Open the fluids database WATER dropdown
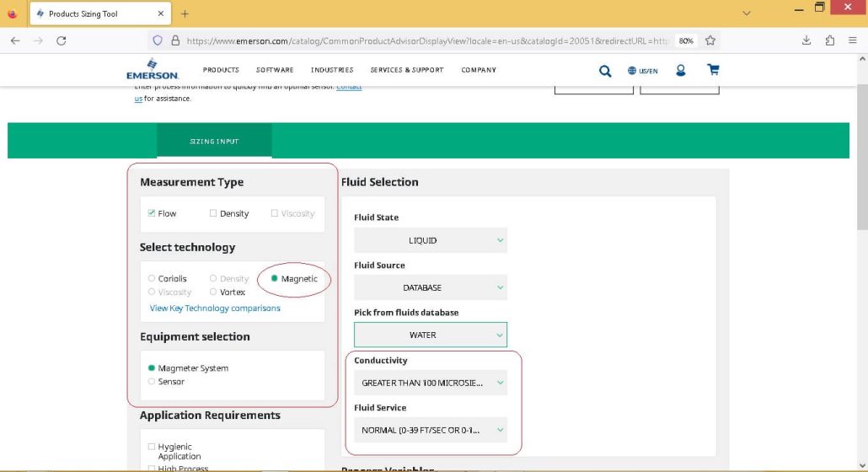Screen dimensions: 868x472 [x=430, y=335]
